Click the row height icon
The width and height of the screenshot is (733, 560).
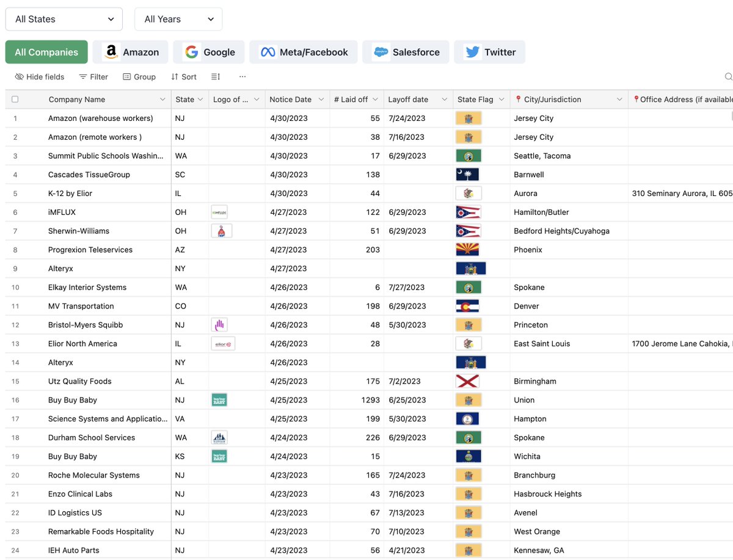(x=216, y=77)
